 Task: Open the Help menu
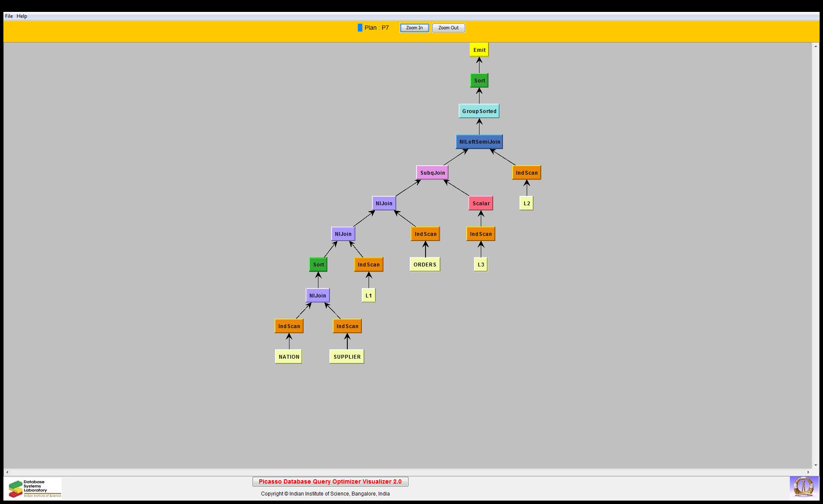pos(22,16)
